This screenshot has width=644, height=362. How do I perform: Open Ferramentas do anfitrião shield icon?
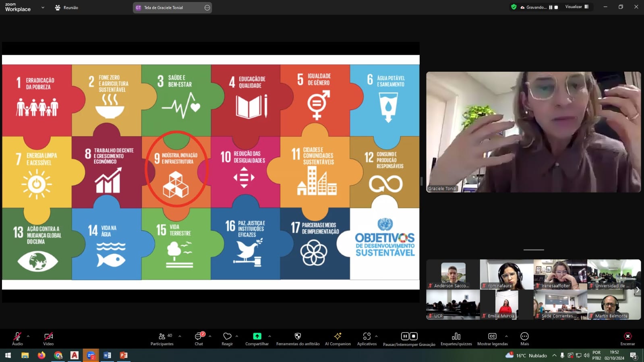pyautogui.click(x=298, y=337)
